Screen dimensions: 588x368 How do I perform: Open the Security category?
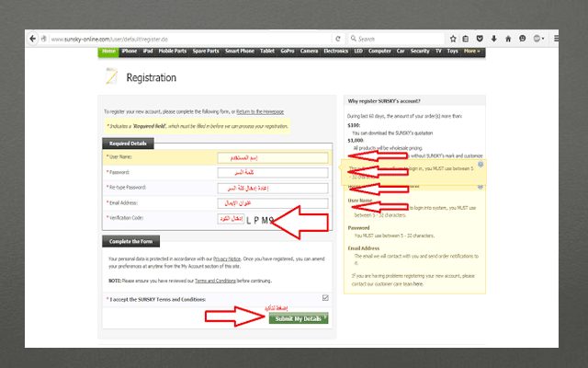point(420,52)
